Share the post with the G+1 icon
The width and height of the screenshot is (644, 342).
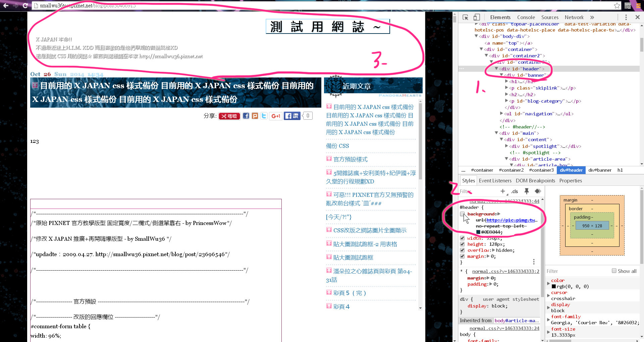click(x=276, y=116)
